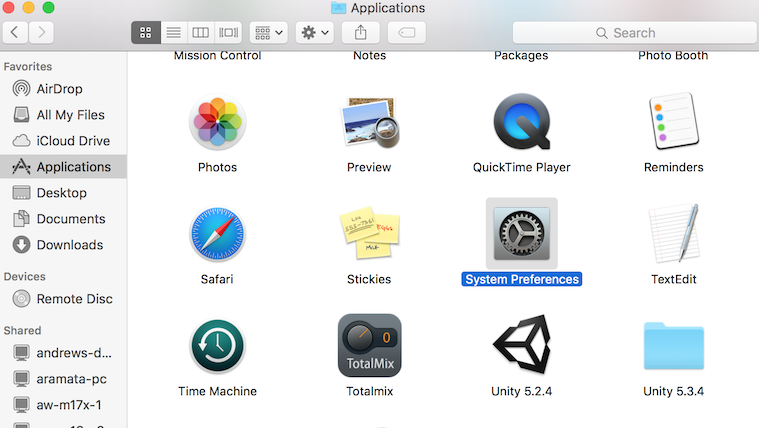
Task: Click the Totalmix label
Action: pos(370,391)
